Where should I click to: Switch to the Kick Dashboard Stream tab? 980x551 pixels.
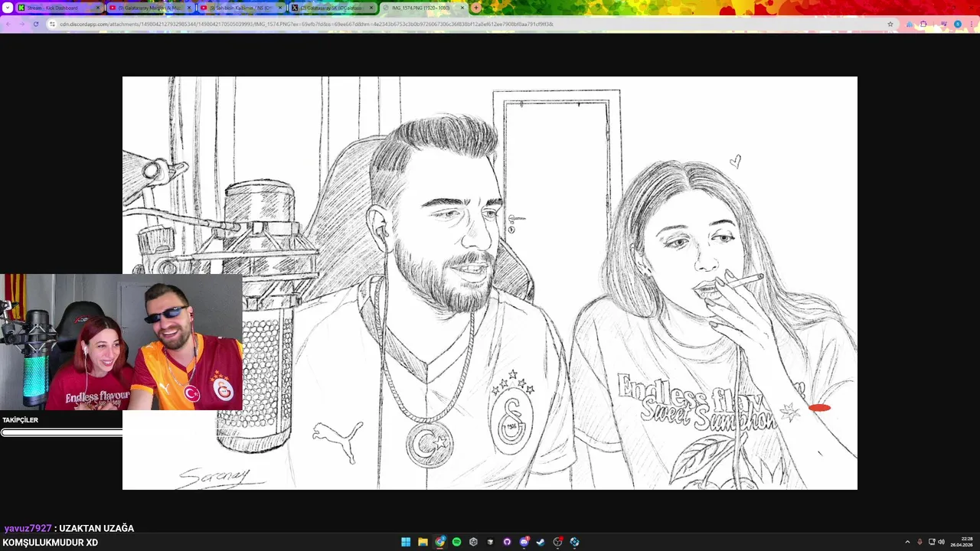pyautogui.click(x=58, y=8)
